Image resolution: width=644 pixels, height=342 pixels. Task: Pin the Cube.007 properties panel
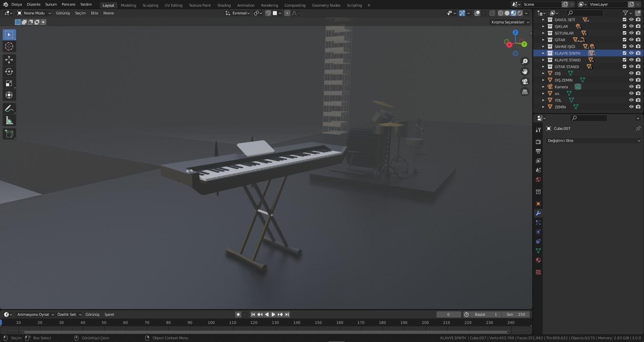638,129
